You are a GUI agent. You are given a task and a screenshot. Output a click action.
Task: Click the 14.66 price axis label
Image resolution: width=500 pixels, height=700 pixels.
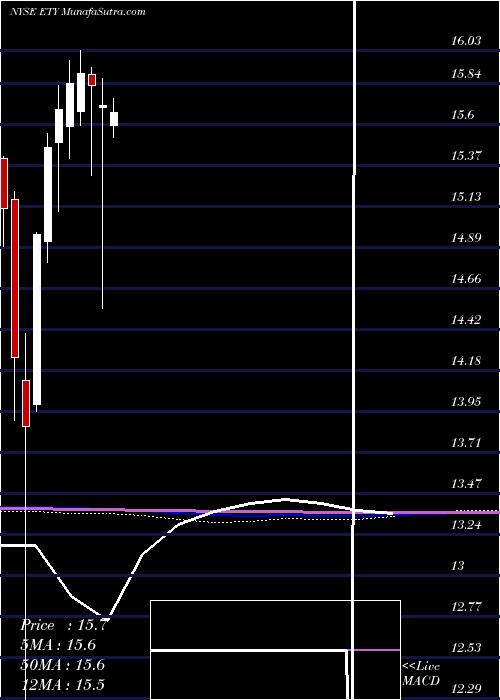tap(466, 279)
